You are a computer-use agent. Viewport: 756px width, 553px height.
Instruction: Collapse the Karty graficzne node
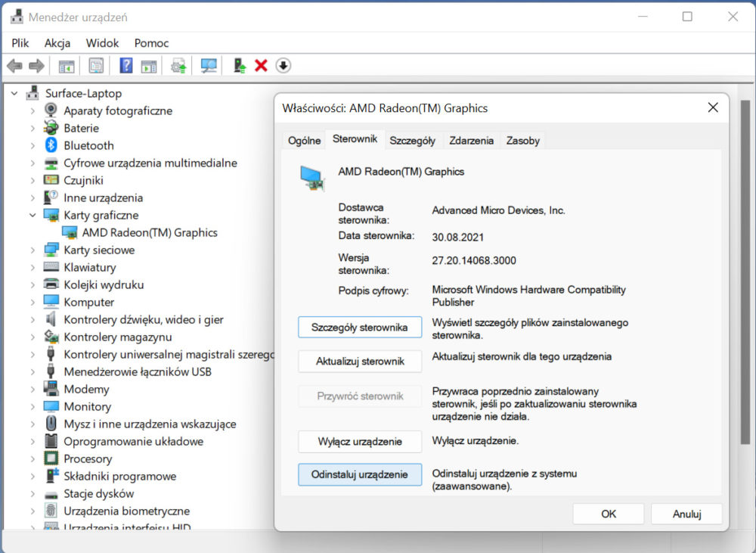click(33, 215)
